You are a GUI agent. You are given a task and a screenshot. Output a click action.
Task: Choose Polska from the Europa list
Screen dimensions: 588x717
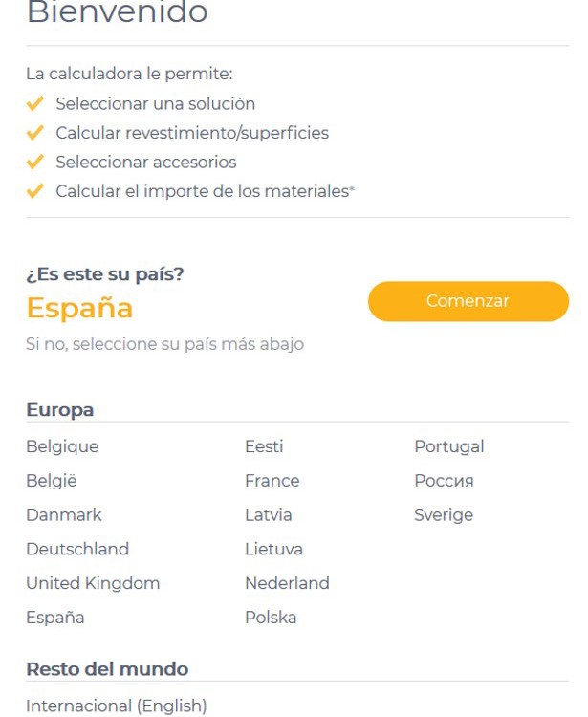pyautogui.click(x=271, y=618)
